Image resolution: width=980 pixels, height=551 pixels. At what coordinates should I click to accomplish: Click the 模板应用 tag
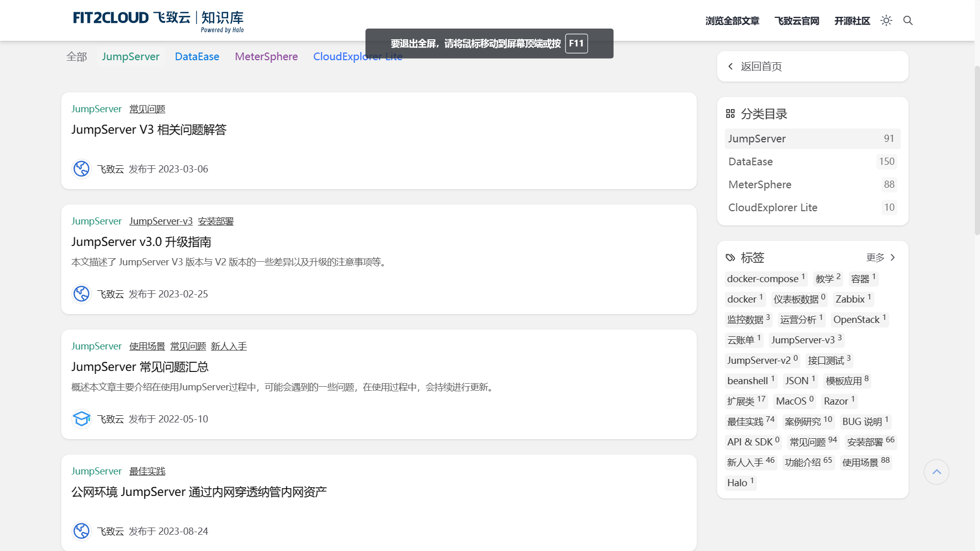click(x=847, y=381)
